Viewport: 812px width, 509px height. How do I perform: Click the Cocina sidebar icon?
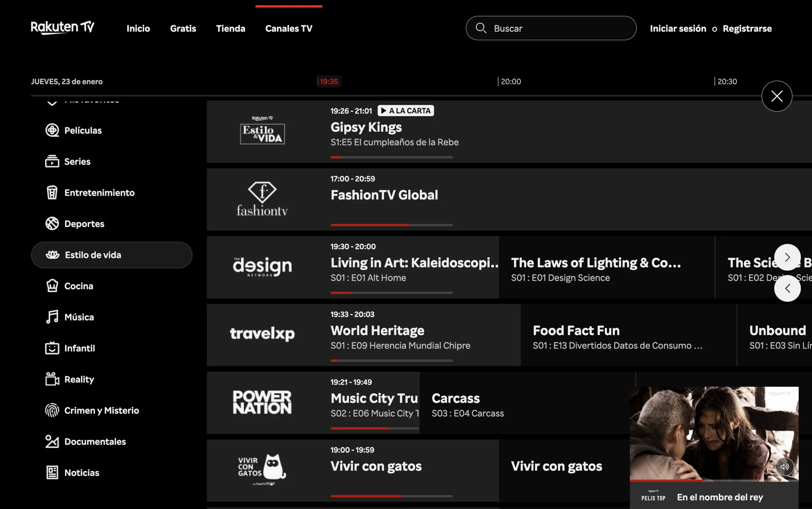pyautogui.click(x=52, y=286)
